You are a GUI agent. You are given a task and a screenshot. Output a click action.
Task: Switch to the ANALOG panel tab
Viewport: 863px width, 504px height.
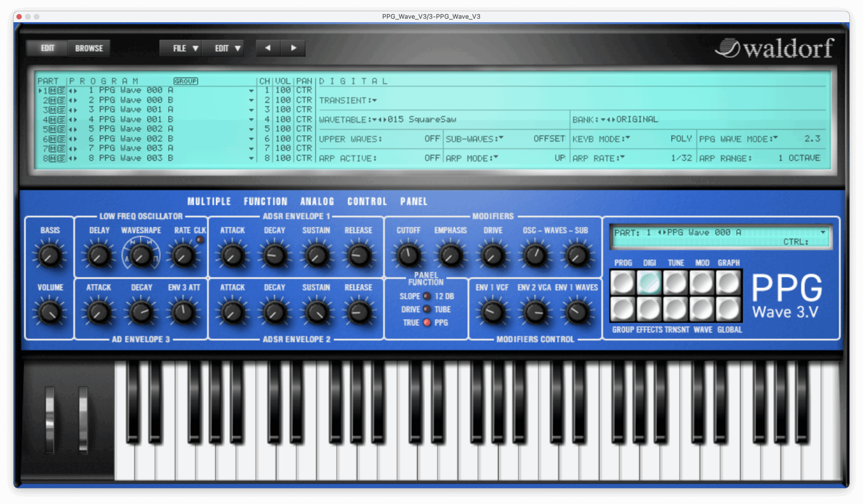tap(317, 201)
